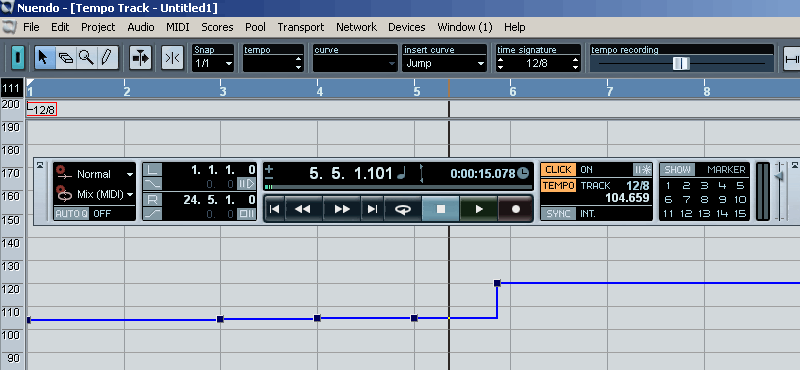Click the Snap on/off toolbar icon
The image size is (800, 370).
[x=172, y=58]
